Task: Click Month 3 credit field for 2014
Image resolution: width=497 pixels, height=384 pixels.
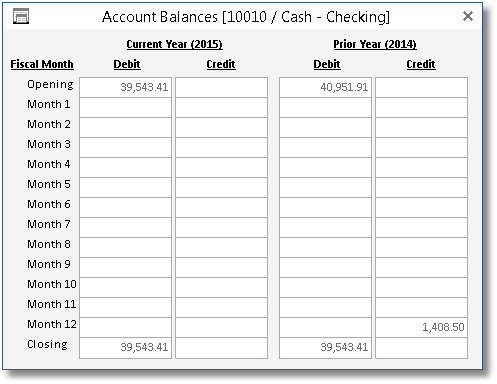Action: (x=422, y=147)
